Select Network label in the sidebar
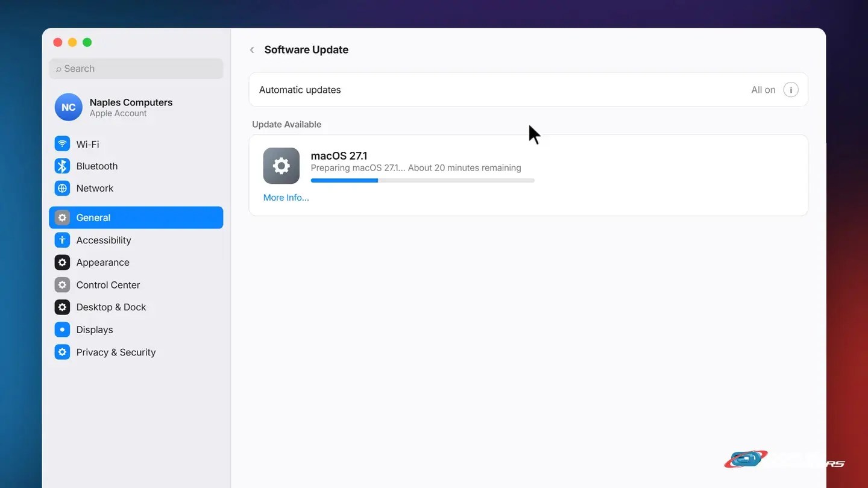868x488 pixels. [95, 188]
